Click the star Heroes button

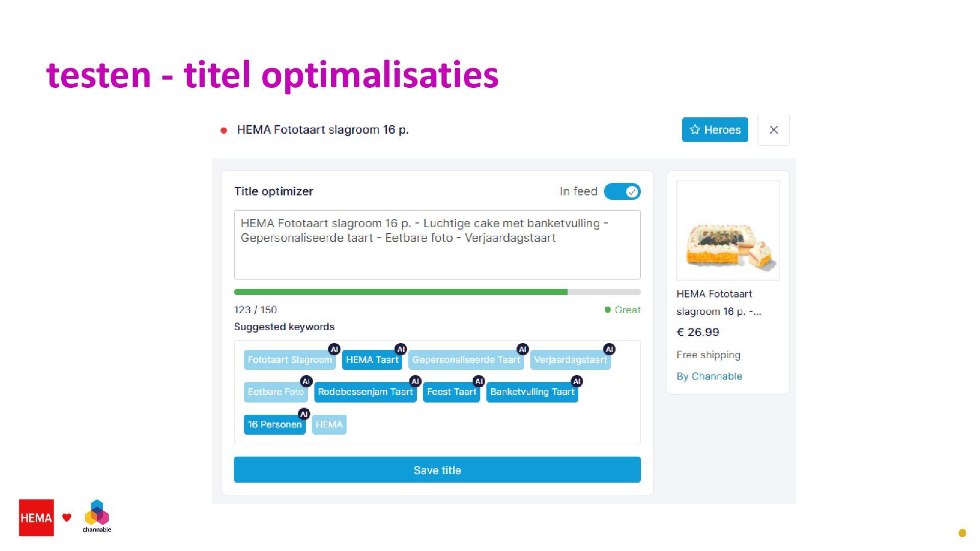(x=715, y=130)
